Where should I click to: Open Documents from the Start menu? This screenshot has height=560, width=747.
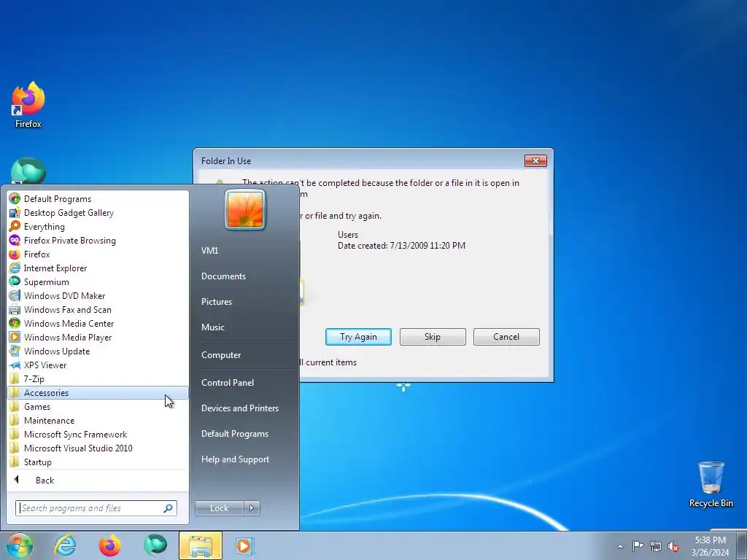245,276
